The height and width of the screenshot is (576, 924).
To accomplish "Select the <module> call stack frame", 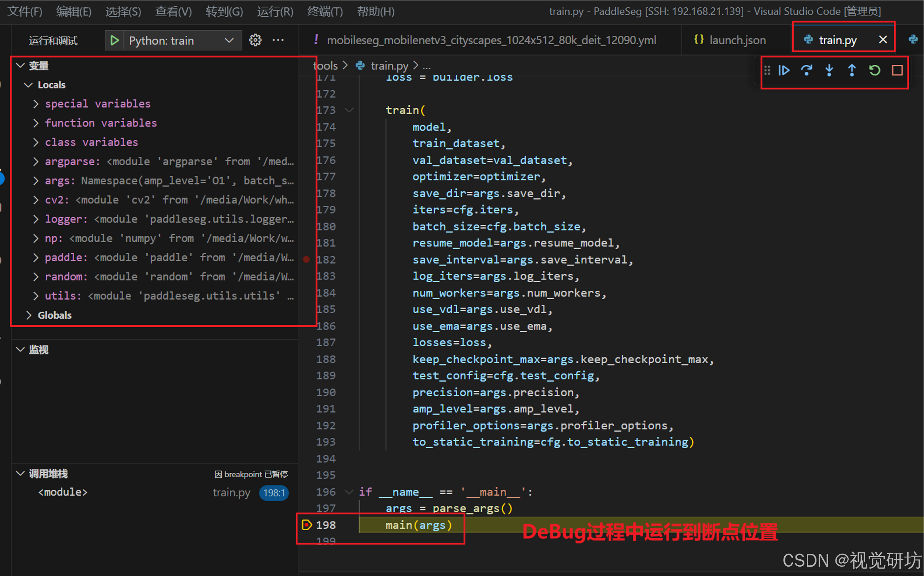I will pyautogui.click(x=63, y=492).
